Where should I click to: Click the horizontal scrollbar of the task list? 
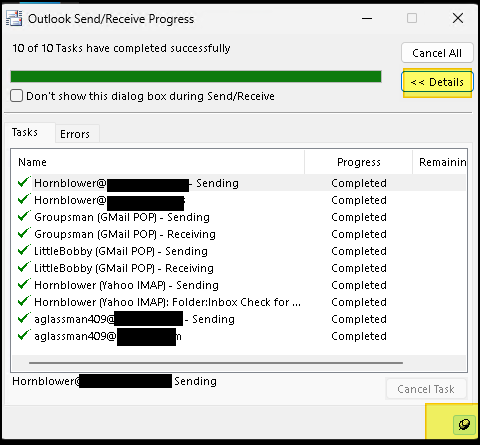(x=216, y=363)
